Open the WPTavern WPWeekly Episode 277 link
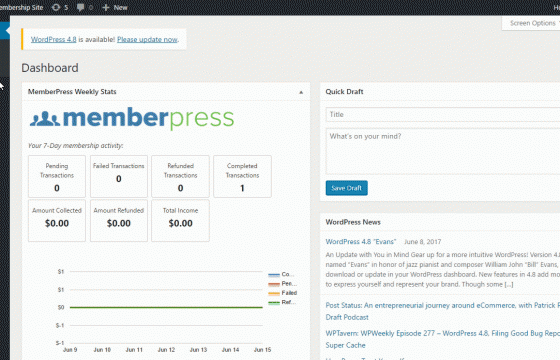The width and height of the screenshot is (560, 360). click(x=442, y=339)
